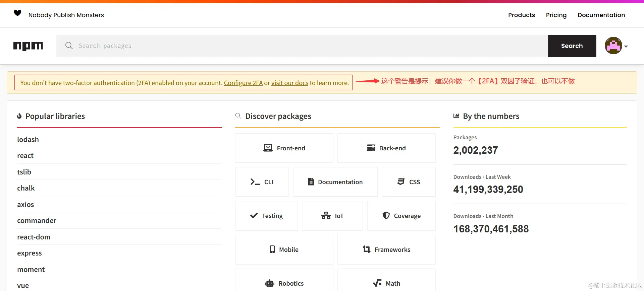Open the tslib library
The height and width of the screenshot is (291, 644).
click(24, 172)
